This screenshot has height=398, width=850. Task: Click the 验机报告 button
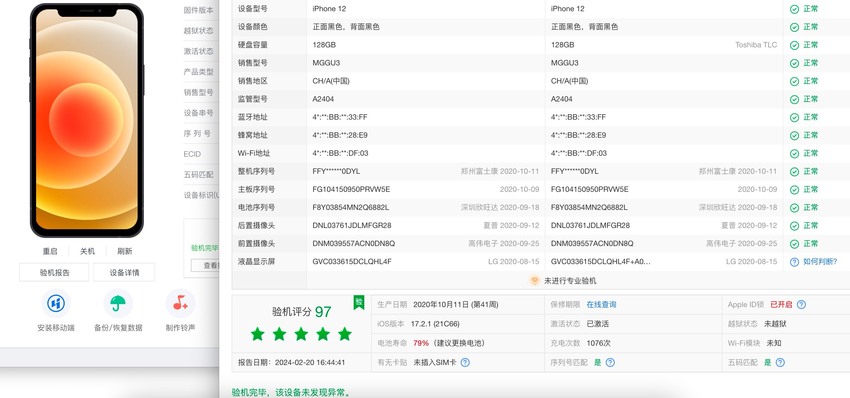(x=54, y=272)
